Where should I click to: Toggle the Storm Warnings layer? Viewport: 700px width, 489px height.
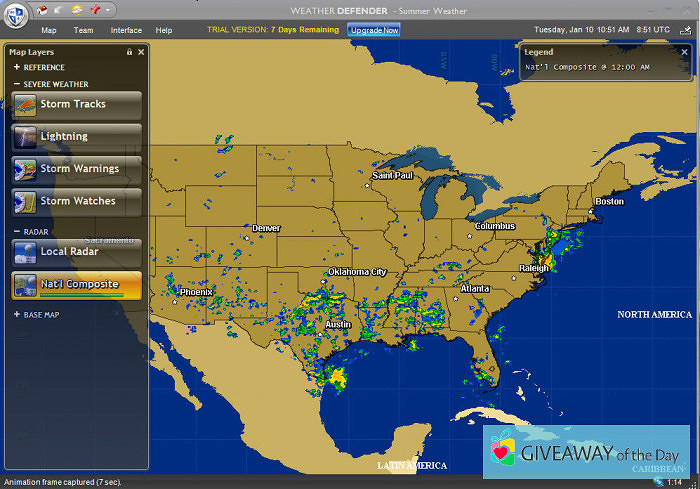76,169
